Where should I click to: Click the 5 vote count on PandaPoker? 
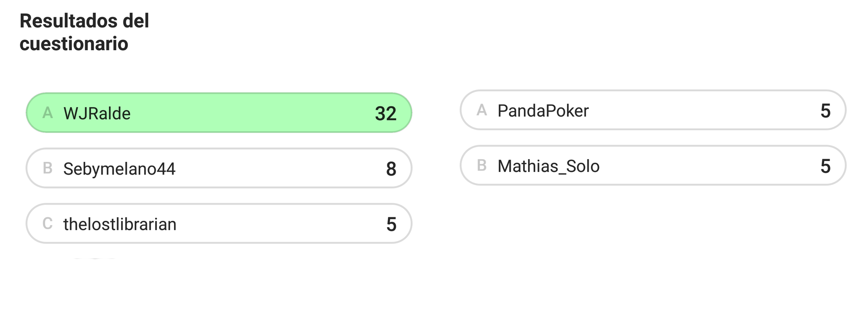tap(826, 111)
